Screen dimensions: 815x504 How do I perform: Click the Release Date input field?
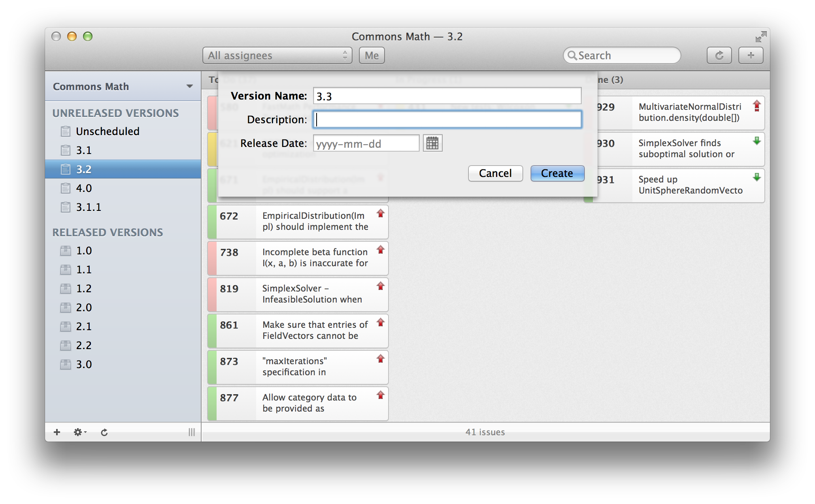(x=366, y=143)
